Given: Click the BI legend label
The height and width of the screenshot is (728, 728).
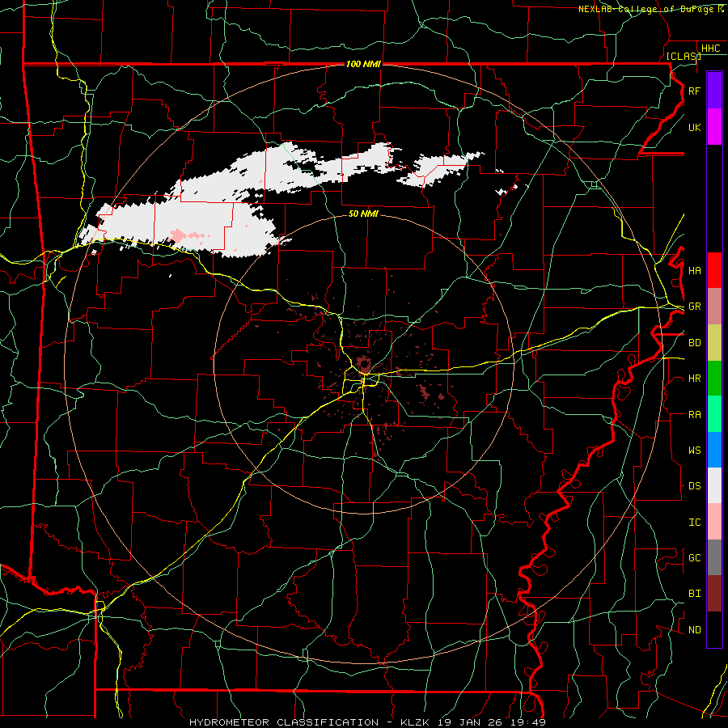Looking at the screenshot, I should 694,594.
